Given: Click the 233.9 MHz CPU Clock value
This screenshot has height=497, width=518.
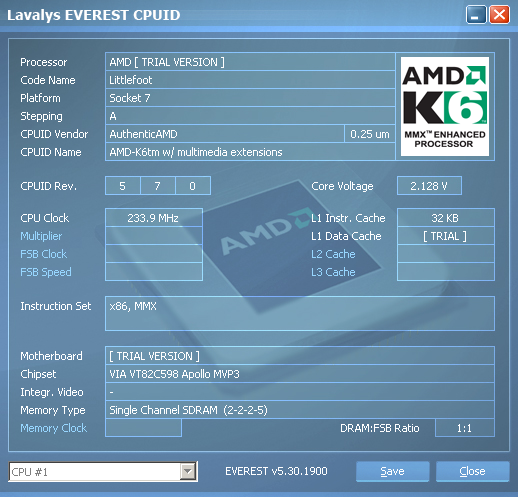Looking at the screenshot, I should point(154,218).
